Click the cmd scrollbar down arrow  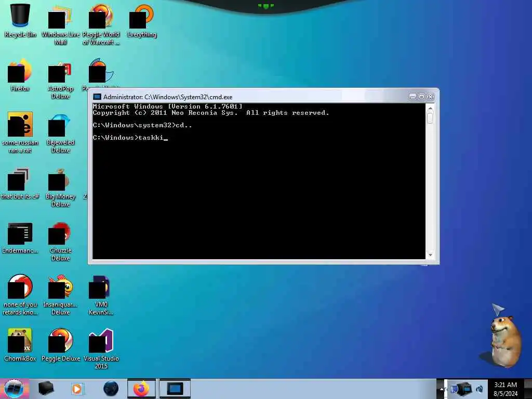pos(430,255)
